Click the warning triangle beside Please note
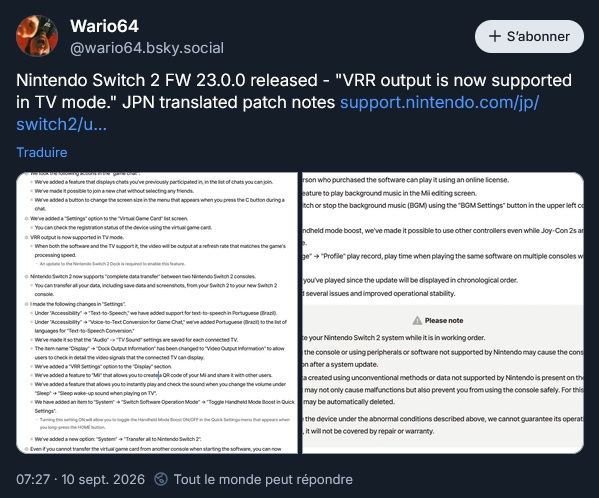This screenshot has width=599, height=498. tap(417, 320)
